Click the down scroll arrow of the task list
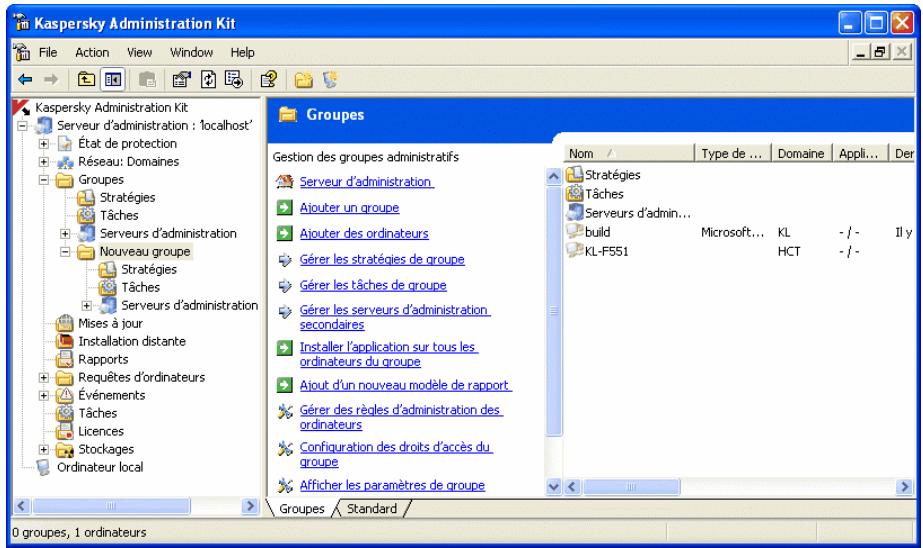This screenshot has height=548, width=923. click(553, 487)
